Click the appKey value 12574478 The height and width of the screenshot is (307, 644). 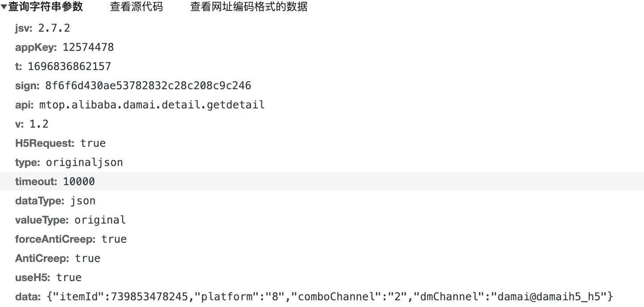coord(88,47)
